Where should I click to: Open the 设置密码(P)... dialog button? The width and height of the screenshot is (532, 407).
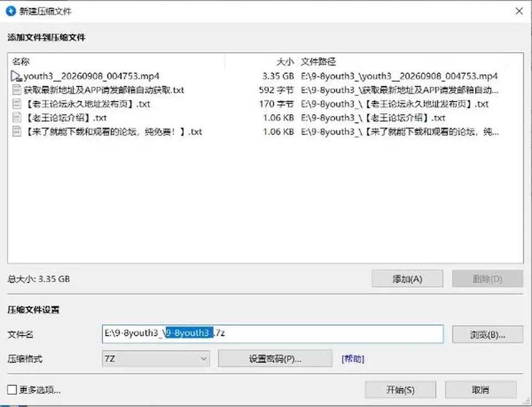pyautogui.click(x=275, y=358)
